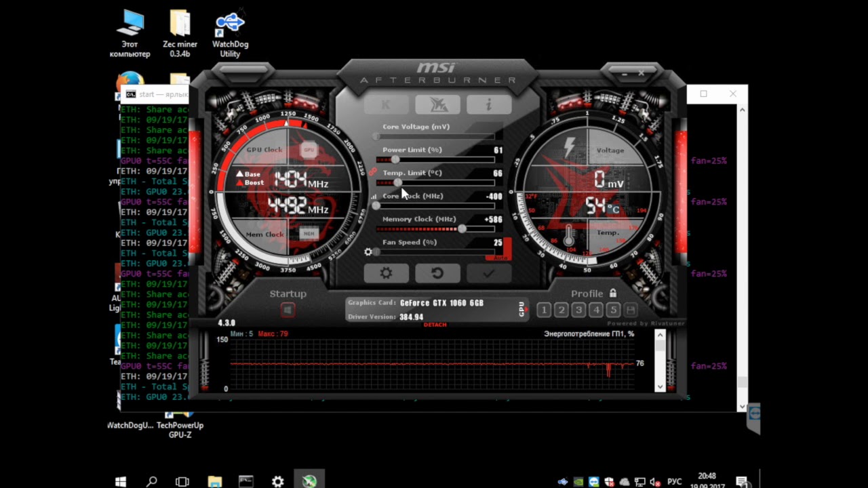The width and height of the screenshot is (868, 488).
Task: Open the Settings gear taskbar icon
Action: pyautogui.click(x=277, y=481)
